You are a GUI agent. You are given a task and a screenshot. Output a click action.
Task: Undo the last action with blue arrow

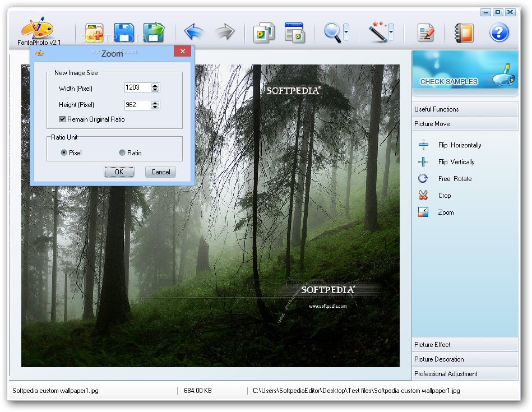pos(194,33)
